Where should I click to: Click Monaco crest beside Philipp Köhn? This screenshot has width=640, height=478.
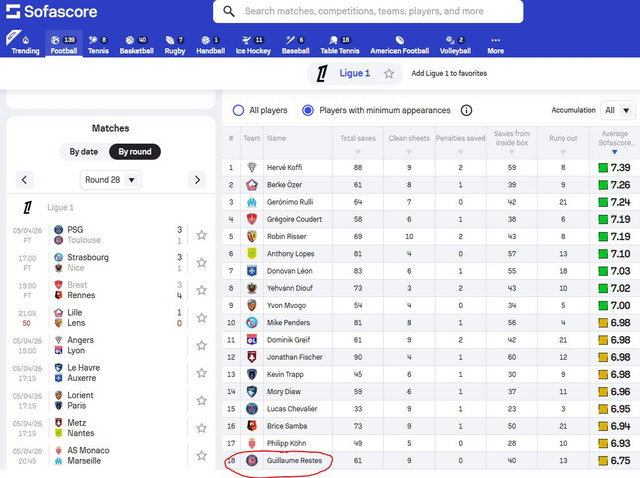(x=252, y=443)
